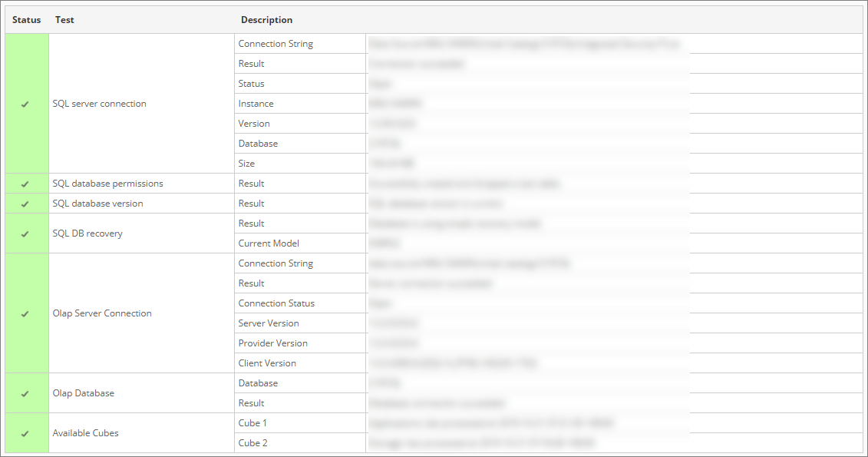Screen dimensions: 868x457
Task: Click the Olap Server Connection checkmark
Action: click(26, 313)
